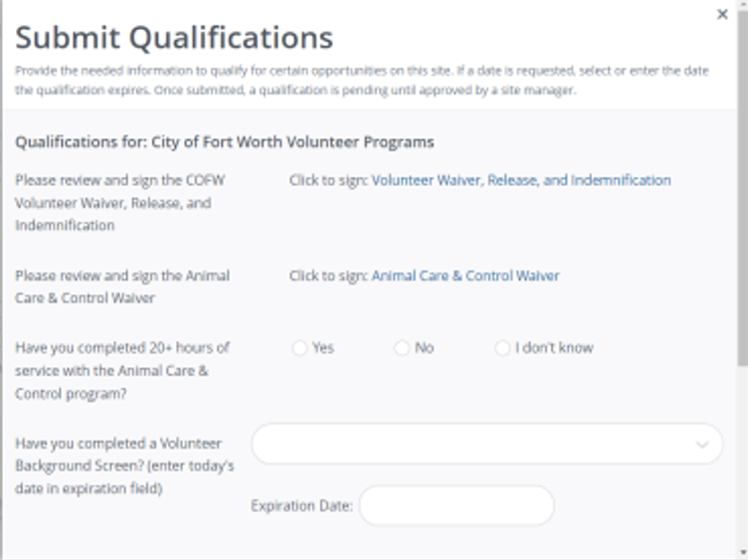The image size is (748, 560).
Task: Pick the "I don't know" radio option
Action: click(502, 348)
